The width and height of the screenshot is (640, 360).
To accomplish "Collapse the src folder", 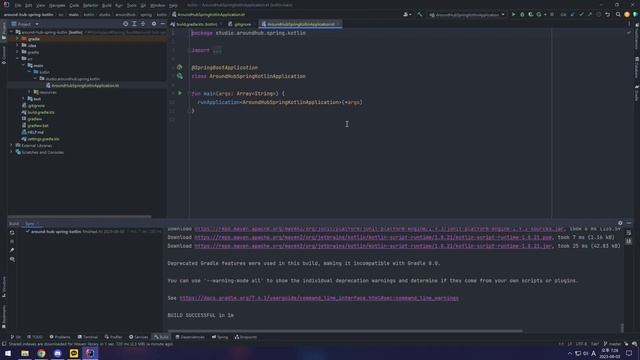I will (x=18, y=59).
